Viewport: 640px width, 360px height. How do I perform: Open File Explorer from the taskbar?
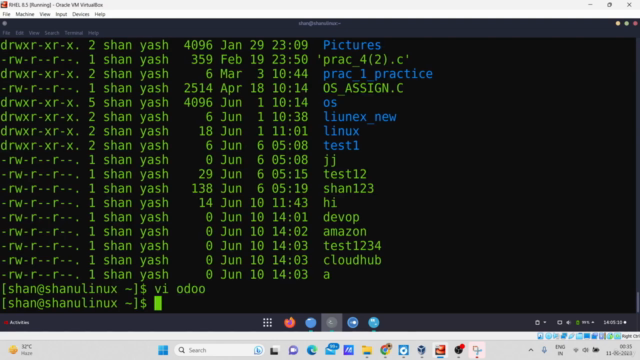click(x=367, y=350)
